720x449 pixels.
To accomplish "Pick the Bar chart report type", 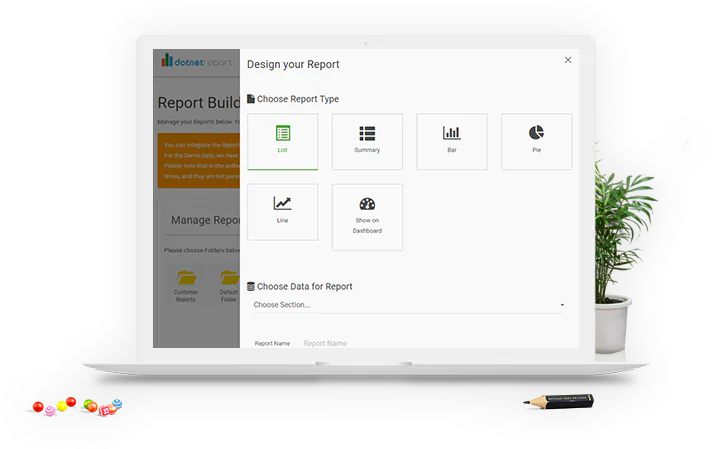I will (452, 142).
